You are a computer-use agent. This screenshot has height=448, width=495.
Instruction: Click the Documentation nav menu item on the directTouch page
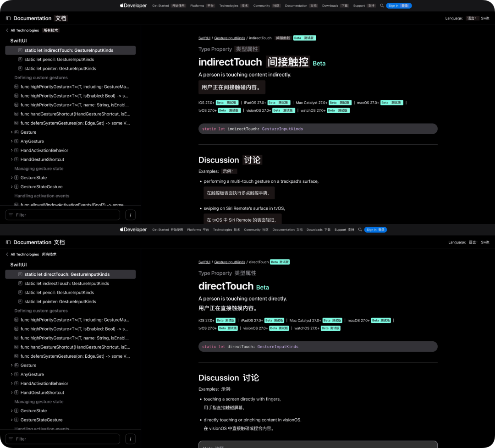[287, 229]
